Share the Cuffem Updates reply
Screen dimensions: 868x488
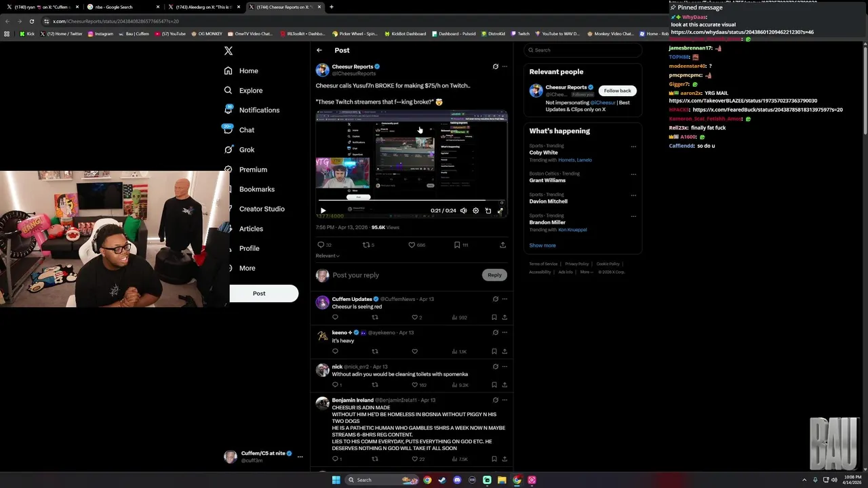(x=505, y=317)
